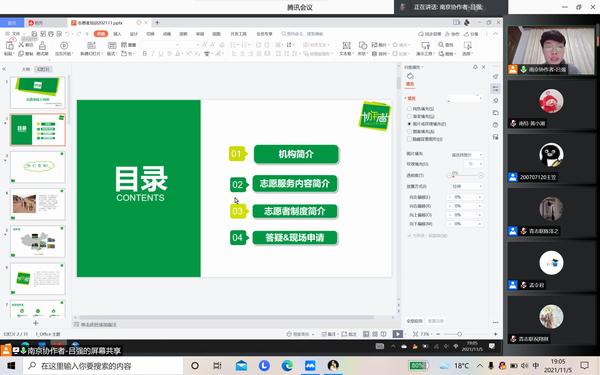Click the Bold formatting icon
600x375 pixels.
pos(145,54)
